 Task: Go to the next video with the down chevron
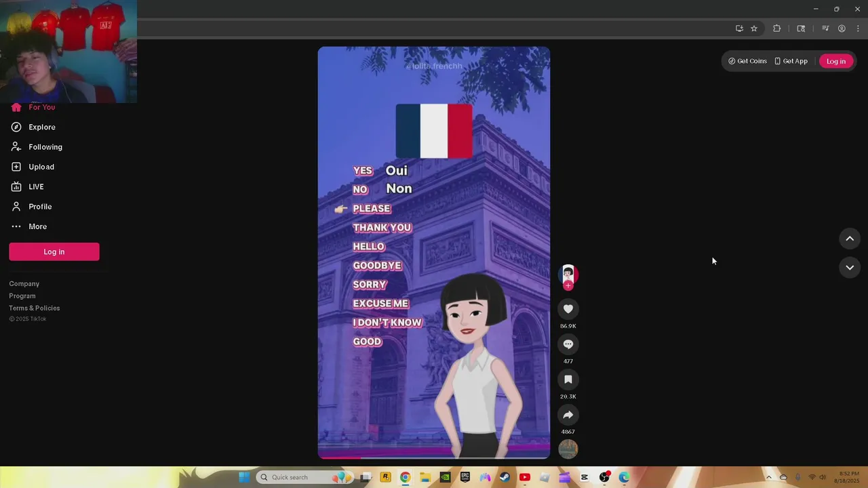click(x=850, y=268)
